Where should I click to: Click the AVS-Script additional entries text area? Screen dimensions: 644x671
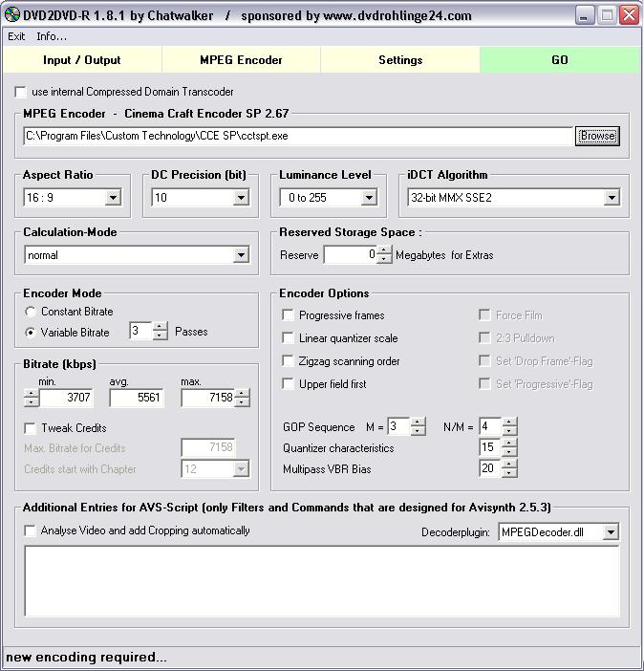(x=322, y=581)
